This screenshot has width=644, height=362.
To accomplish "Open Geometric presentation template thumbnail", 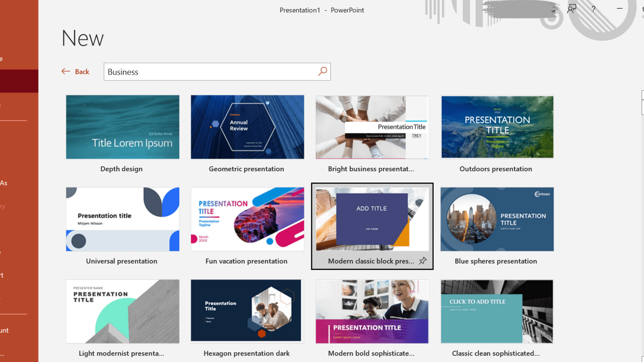I will coord(248,127).
